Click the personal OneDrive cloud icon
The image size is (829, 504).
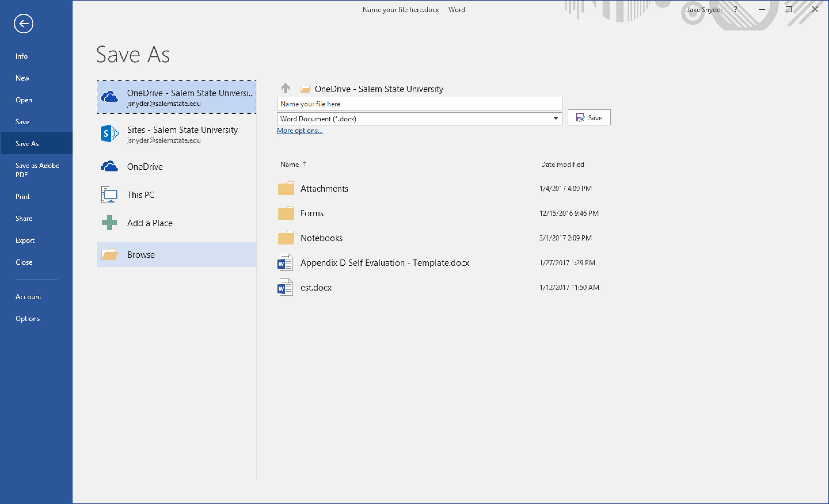(x=109, y=167)
